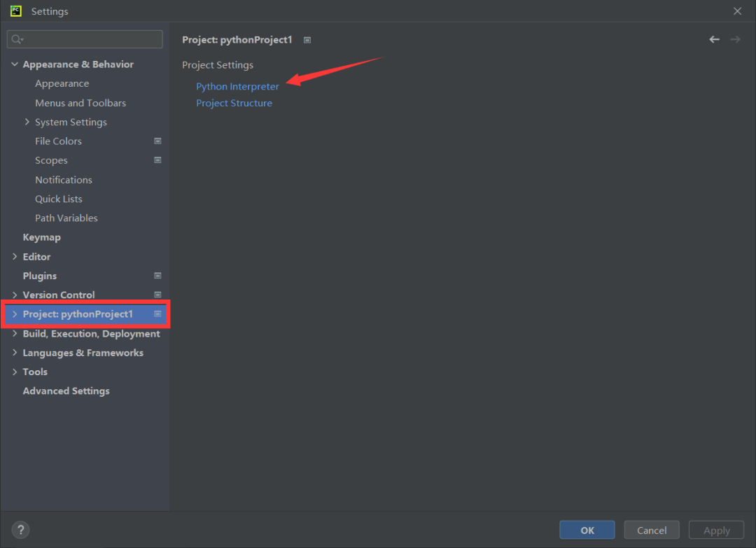
Task: Expand the System Settings node
Action: pyautogui.click(x=27, y=122)
